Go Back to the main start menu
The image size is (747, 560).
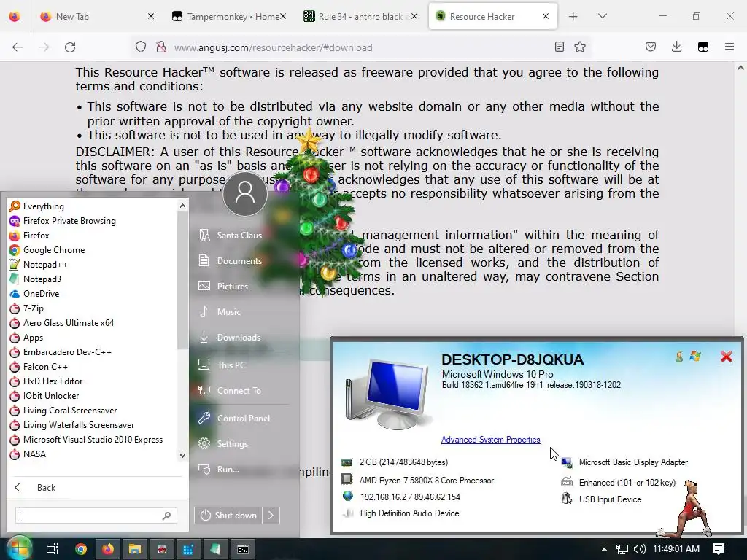point(35,488)
